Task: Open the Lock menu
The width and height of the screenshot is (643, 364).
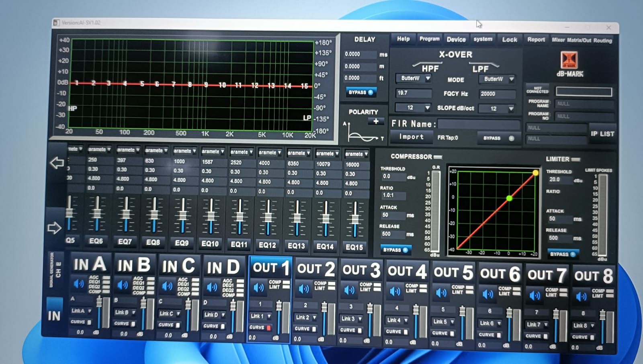Action: point(510,39)
